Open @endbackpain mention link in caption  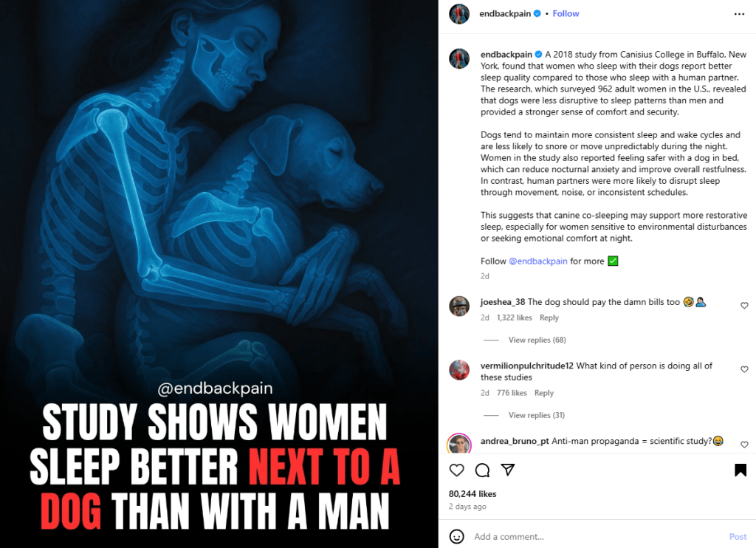coord(538,261)
